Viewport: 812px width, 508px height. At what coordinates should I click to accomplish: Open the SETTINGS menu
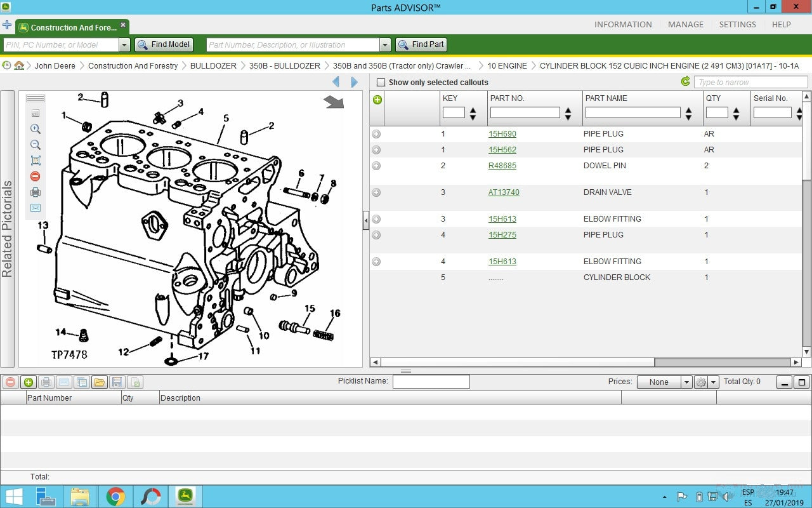pos(737,25)
